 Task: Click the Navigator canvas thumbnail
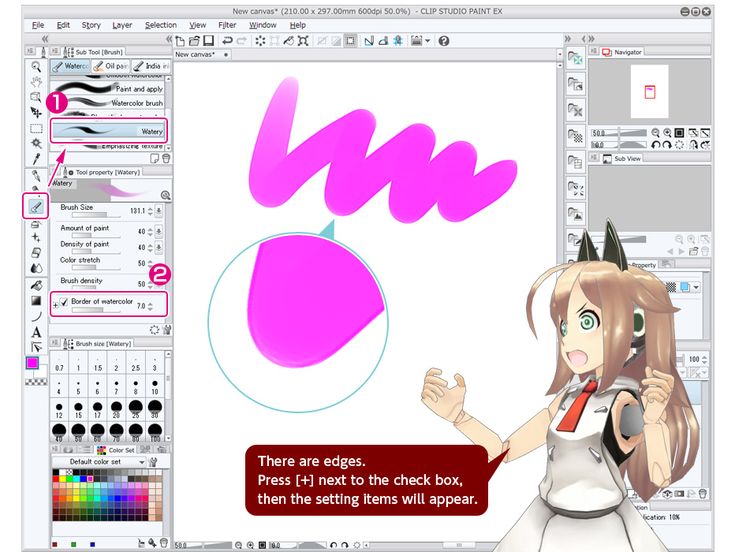point(649,91)
